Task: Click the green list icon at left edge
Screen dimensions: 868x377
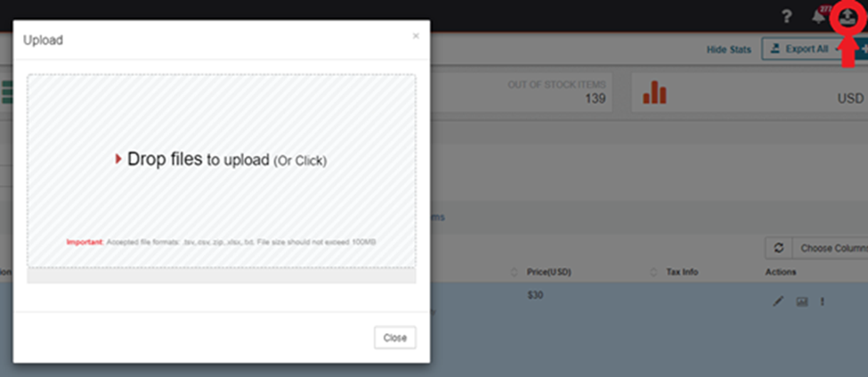Action: coord(7,92)
